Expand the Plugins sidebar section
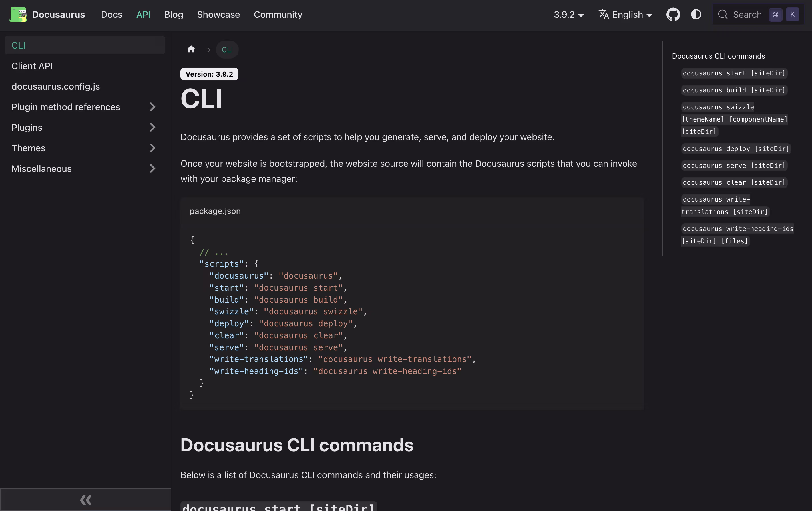Screen dimensions: 812x511 [153, 127]
